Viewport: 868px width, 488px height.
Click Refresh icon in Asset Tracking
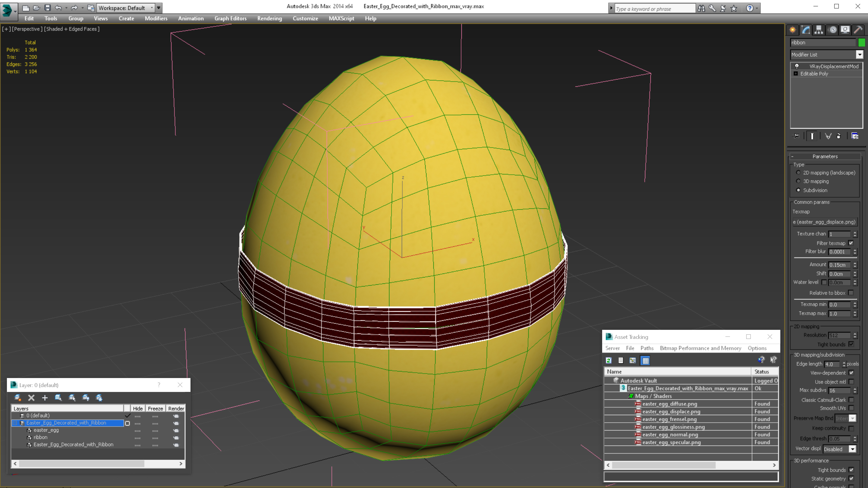click(609, 360)
